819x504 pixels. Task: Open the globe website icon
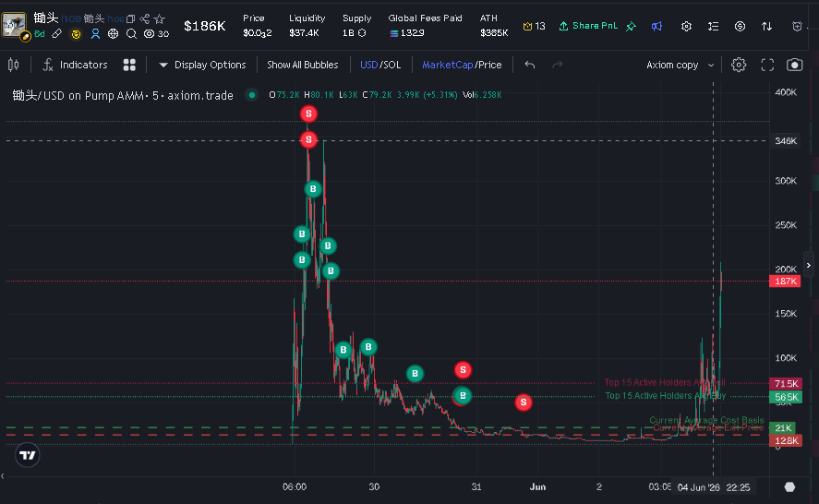(x=113, y=34)
